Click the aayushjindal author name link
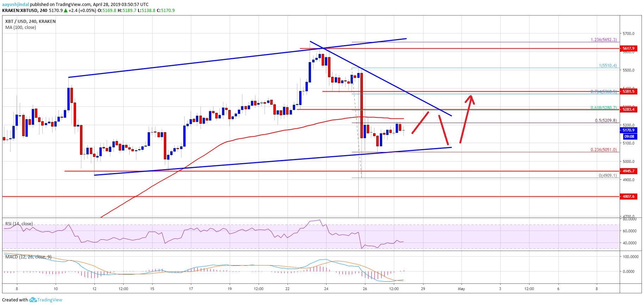This screenshot has height=306, width=644. click(16, 5)
